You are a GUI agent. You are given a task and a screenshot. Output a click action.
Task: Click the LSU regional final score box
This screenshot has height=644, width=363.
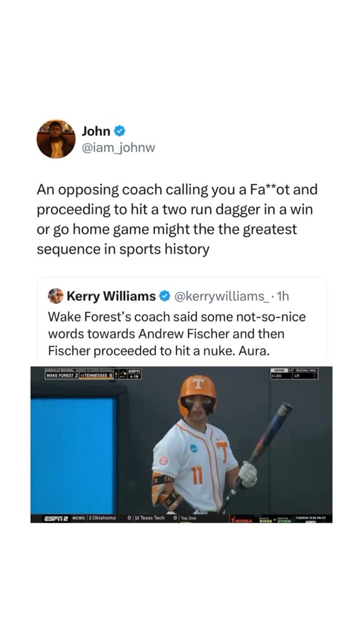(294, 373)
